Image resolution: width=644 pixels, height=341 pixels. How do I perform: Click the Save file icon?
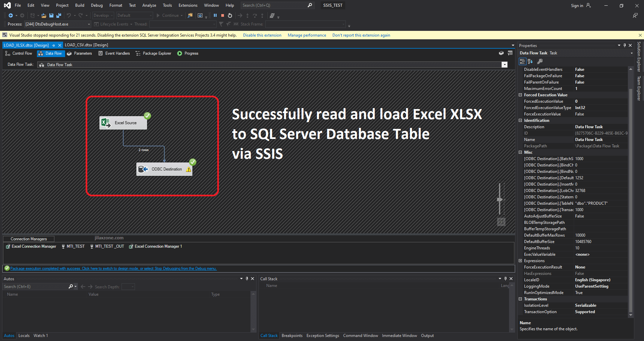tap(51, 15)
